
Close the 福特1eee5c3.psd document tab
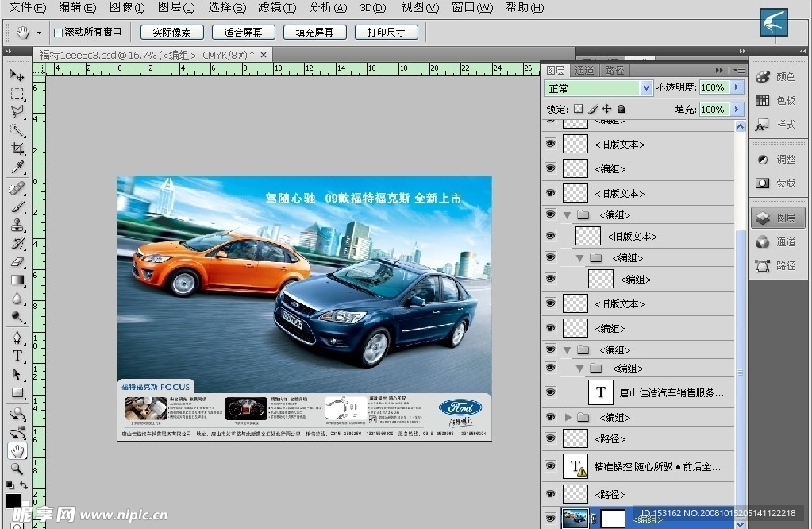pos(263,54)
